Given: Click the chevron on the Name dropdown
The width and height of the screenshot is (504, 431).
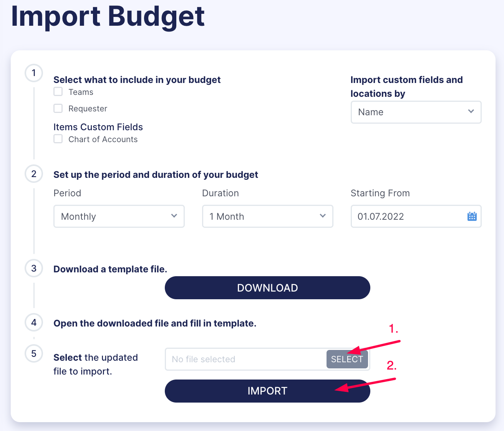Looking at the screenshot, I should [x=471, y=111].
